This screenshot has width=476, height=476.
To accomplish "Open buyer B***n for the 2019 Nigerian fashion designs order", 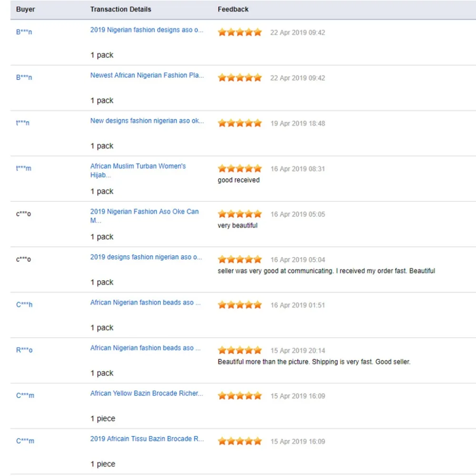I will pyautogui.click(x=24, y=32).
